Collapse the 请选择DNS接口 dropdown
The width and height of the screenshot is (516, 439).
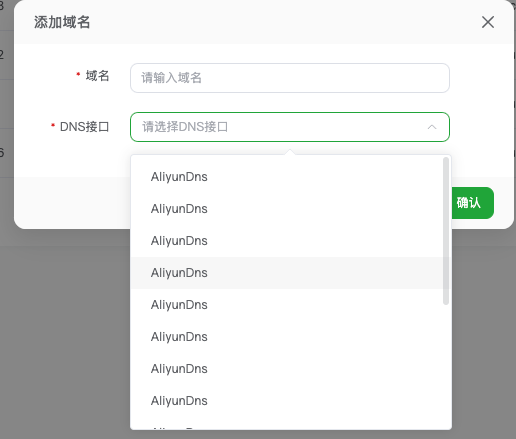click(290, 127)
